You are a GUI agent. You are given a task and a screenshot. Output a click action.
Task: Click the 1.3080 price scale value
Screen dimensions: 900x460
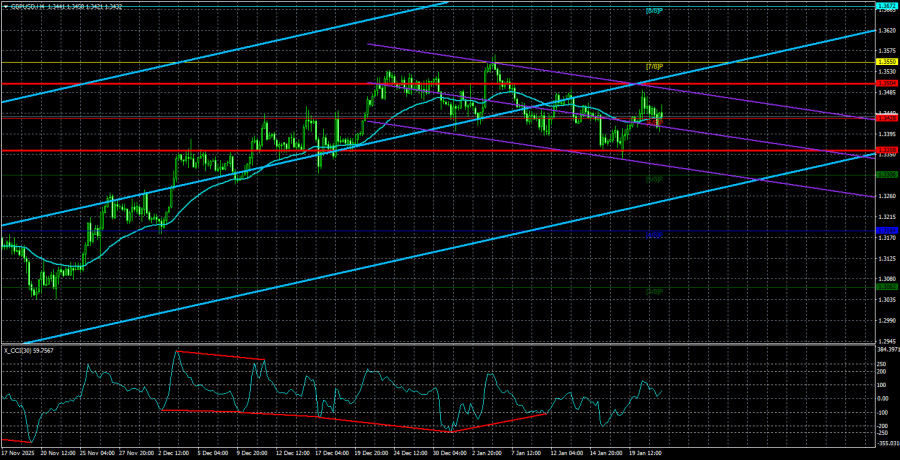point(885,278)
